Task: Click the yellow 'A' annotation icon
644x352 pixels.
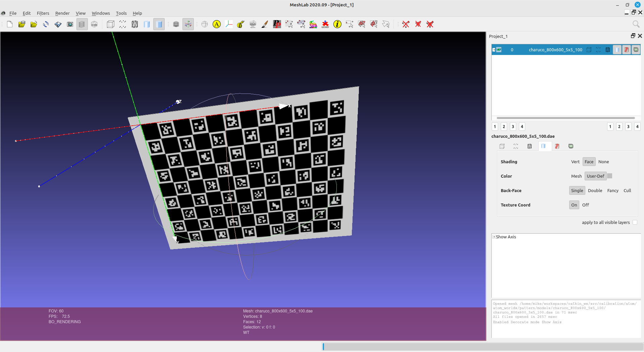Action: (217, 24)
